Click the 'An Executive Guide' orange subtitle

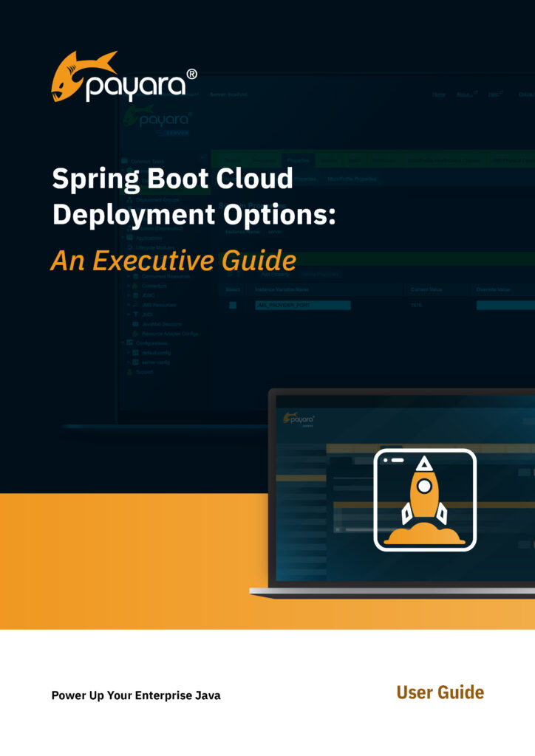pyautogui.click(x=173, y=260)
